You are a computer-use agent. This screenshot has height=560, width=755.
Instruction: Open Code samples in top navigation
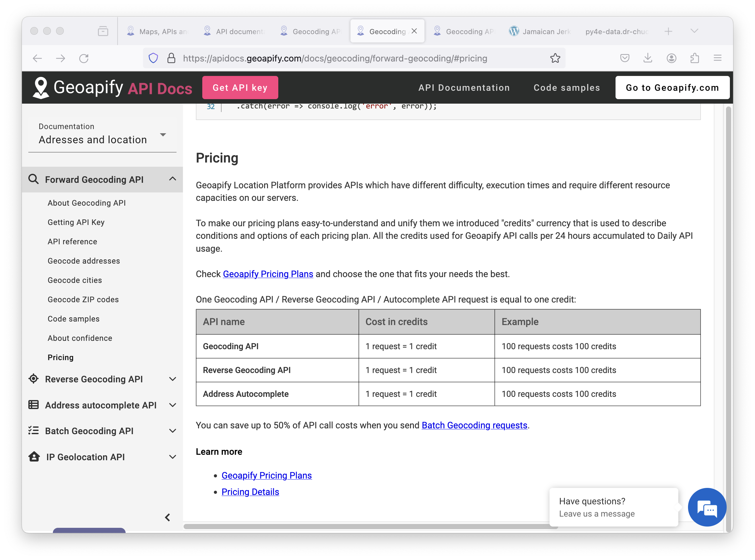(567, 88)
